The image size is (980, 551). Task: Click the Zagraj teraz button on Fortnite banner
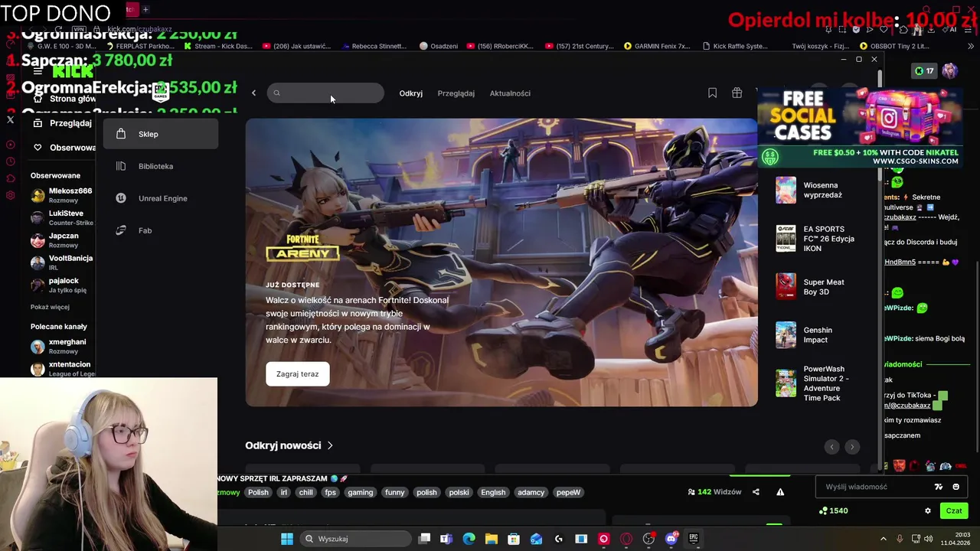tap(298, 374)
